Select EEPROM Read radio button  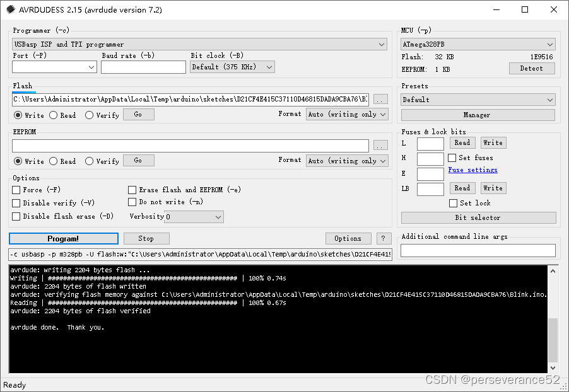(54, 161)
